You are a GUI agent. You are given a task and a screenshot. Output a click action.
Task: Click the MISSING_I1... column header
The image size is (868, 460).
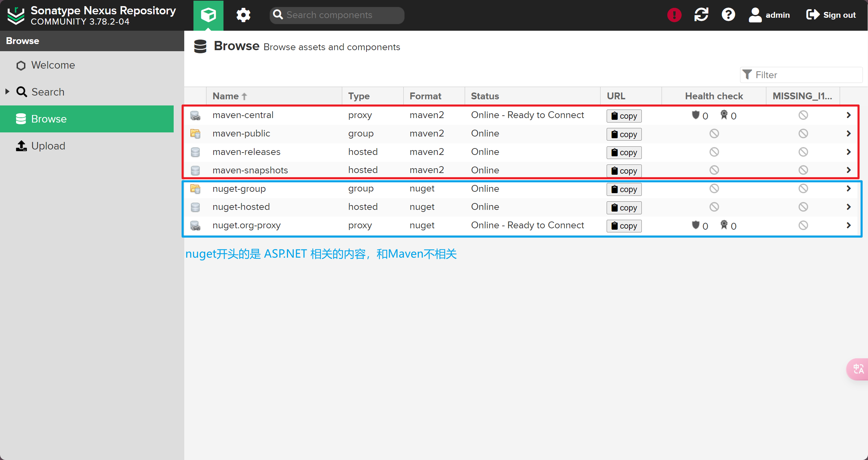[x=803, y=96]
